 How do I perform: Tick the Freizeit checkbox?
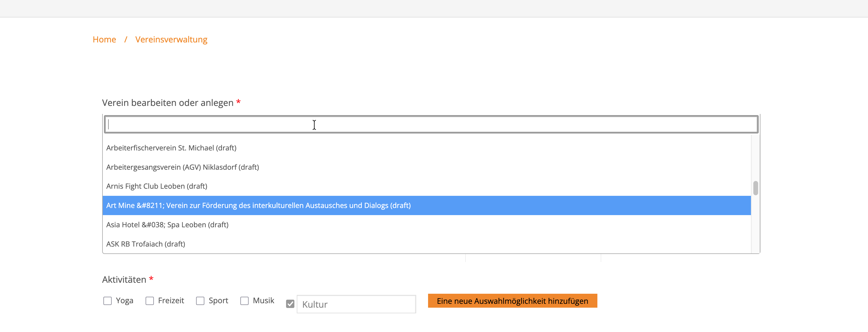150,301
